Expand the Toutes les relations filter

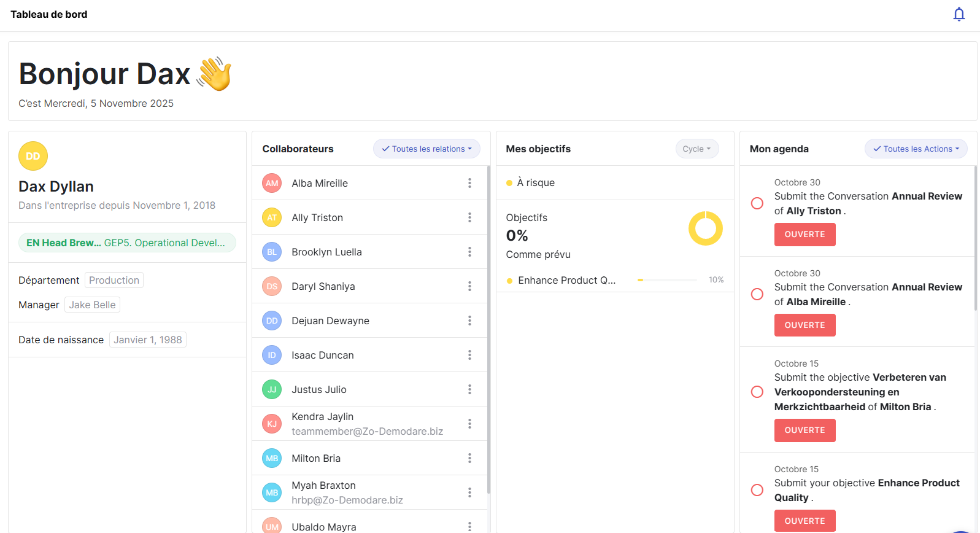[x=426, y=149]
